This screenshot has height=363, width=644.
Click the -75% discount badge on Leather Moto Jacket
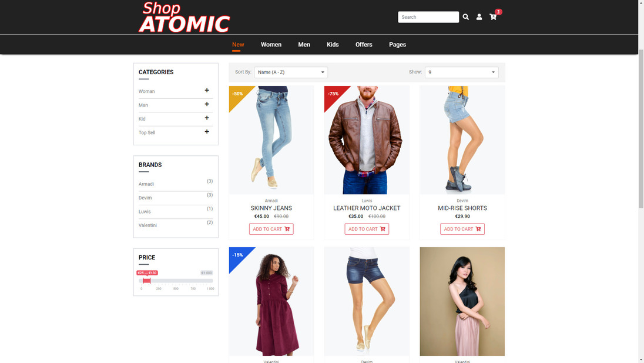pyautogui.click(x=333, y=94)
